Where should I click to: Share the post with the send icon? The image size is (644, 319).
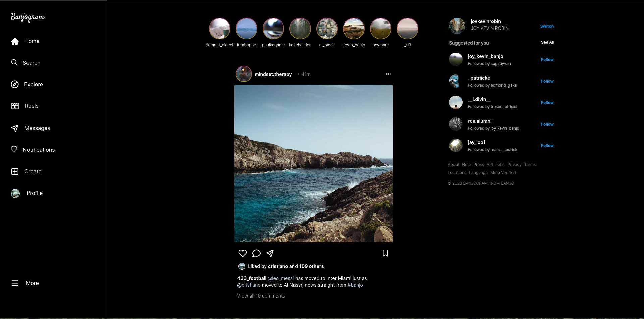coord(270,253)
